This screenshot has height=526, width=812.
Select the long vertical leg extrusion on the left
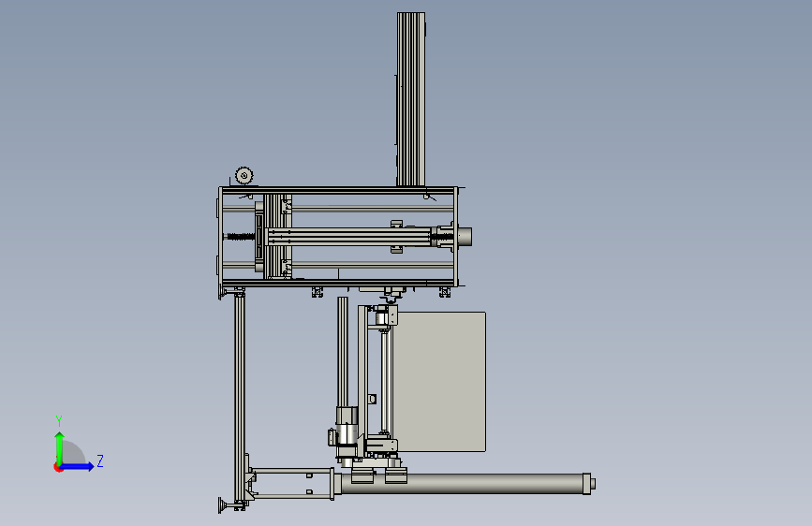[239, 398]
